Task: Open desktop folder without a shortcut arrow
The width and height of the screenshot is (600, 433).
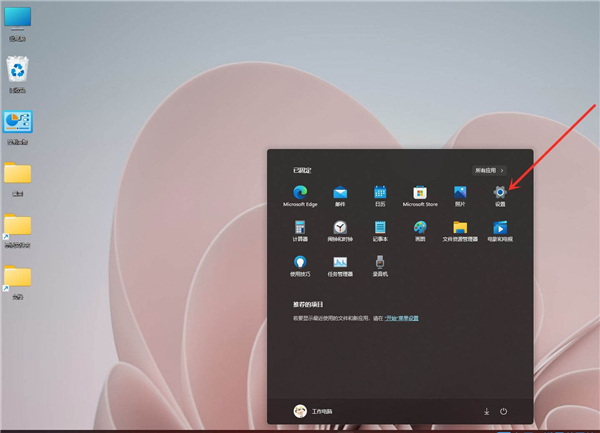Action: click(18, 179)
